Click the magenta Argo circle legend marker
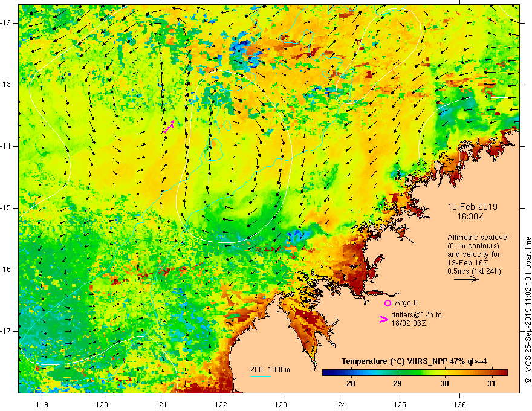Viewport: 532px width, 411px height. click(x=388, y=303)
